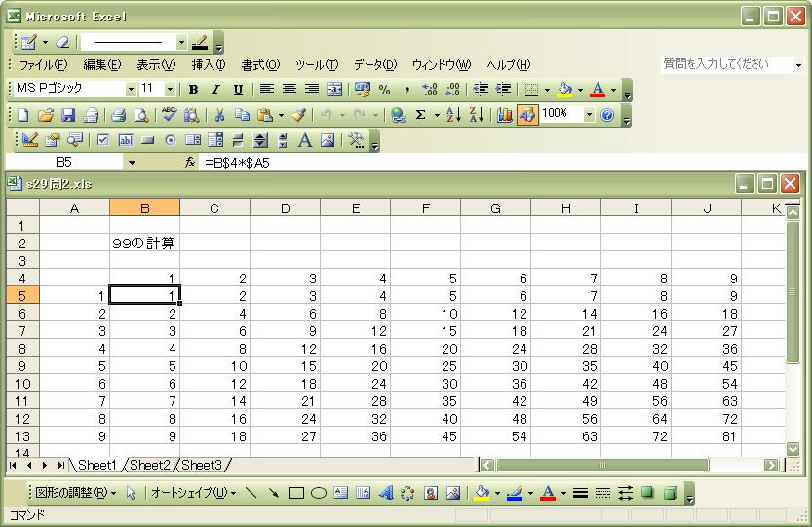Merge and center selected cells

coord(334,90)
